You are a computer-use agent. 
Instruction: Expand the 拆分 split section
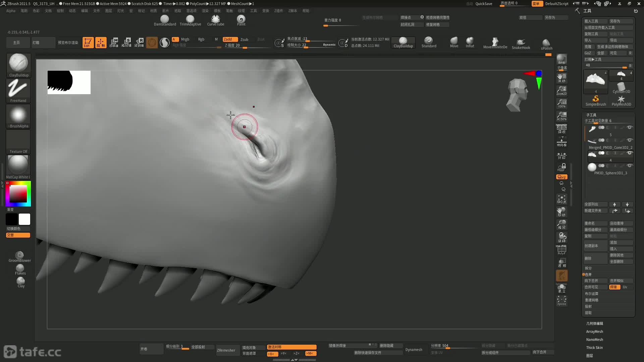tap(588, 268)
